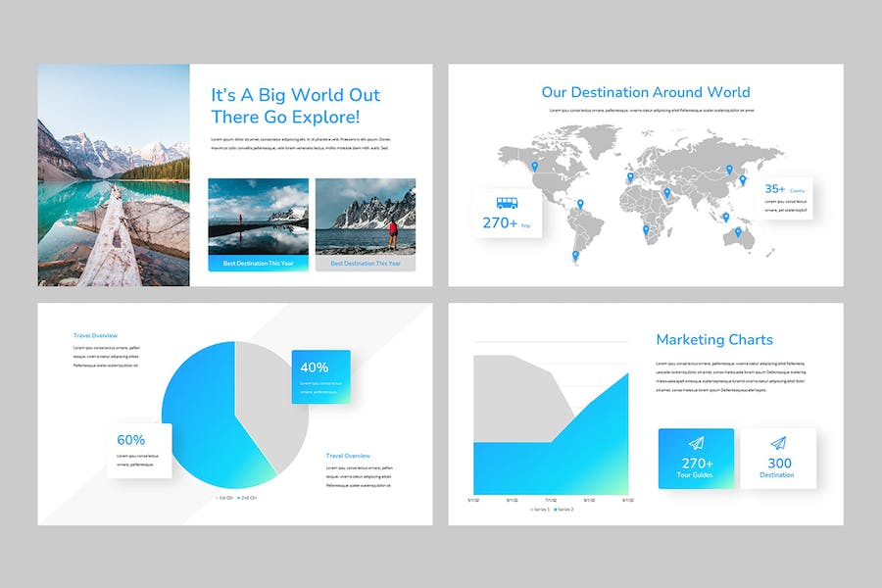Select the map pin on southern Africa
Screen dimensions: 882x588
click(646, 229)
